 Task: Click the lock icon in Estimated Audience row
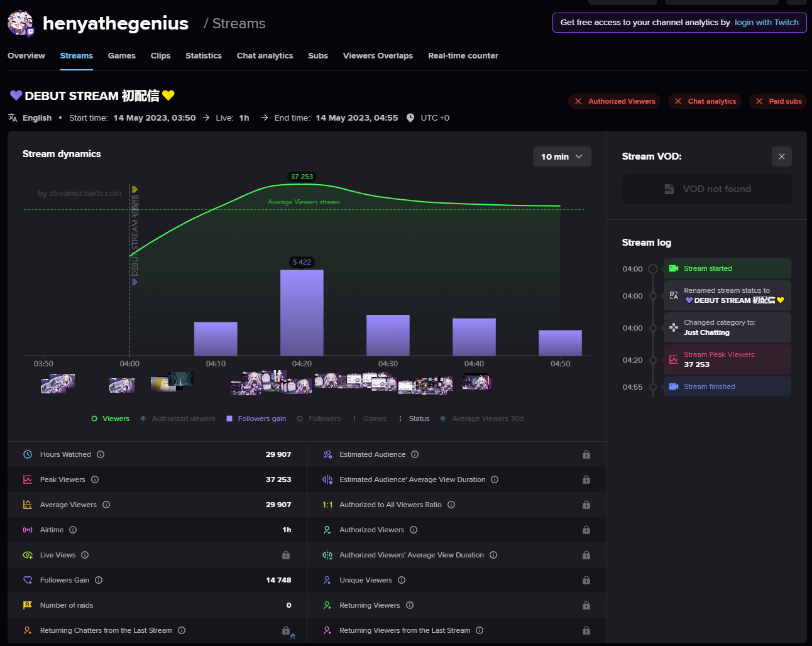586,454
